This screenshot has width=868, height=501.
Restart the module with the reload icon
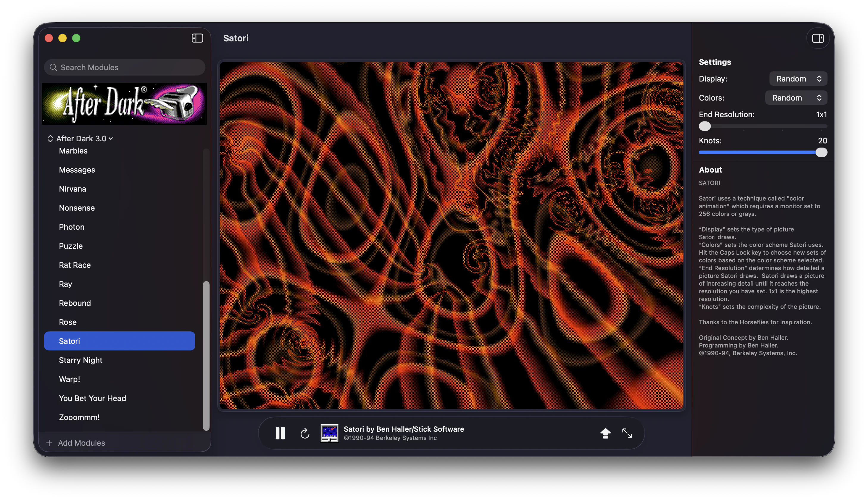[305, 433]
